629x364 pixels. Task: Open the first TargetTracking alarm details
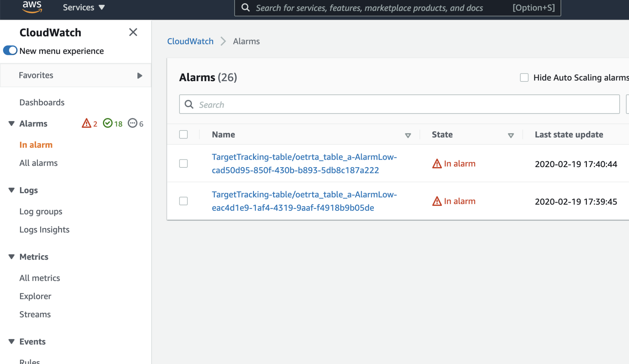tap(304, 163)
